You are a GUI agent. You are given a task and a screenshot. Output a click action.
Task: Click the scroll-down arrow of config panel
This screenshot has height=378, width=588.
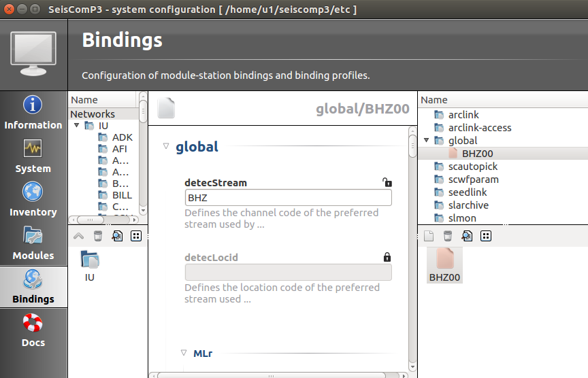[412, 367]
